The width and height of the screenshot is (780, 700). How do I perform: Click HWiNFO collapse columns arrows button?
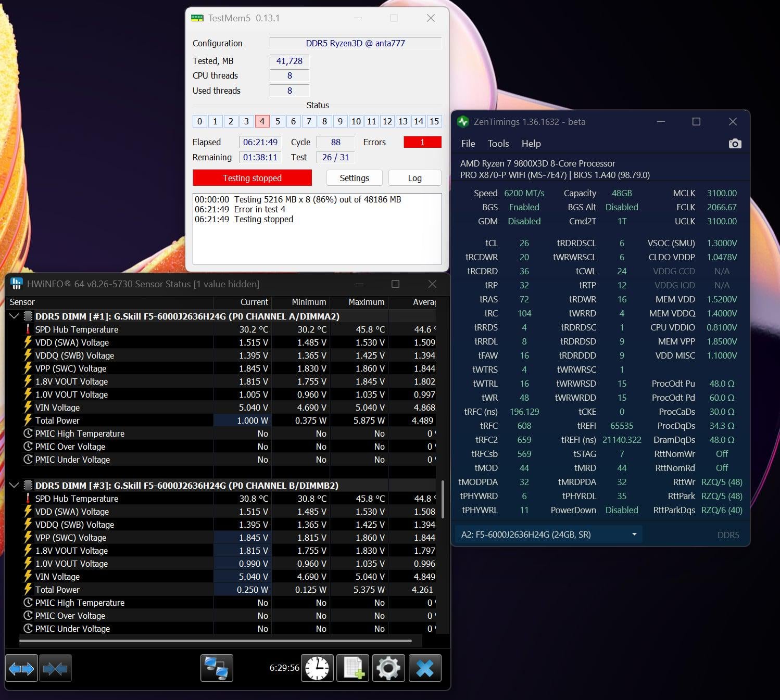tap(55, 668)
